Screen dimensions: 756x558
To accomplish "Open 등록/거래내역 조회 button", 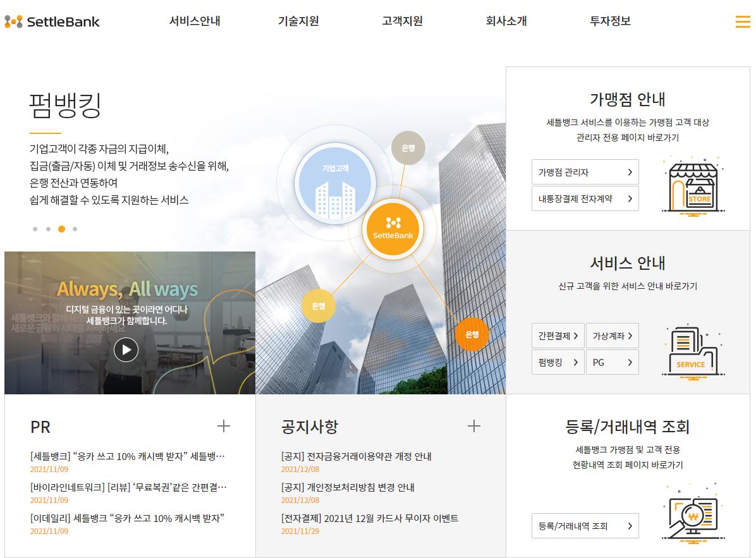I will (585, 526).
